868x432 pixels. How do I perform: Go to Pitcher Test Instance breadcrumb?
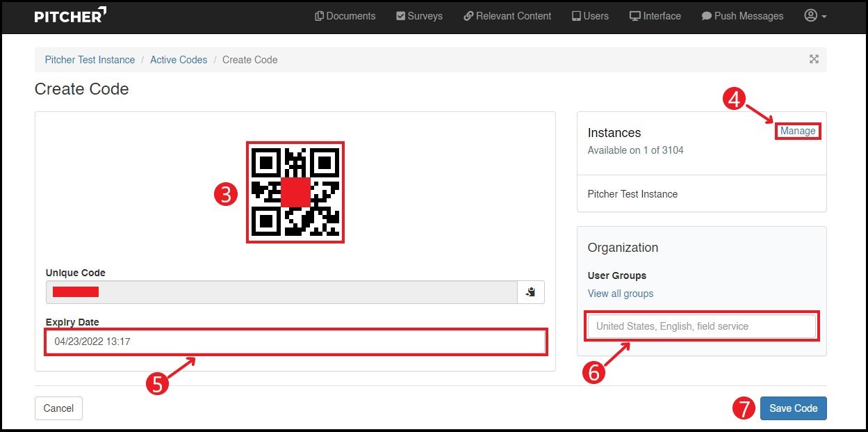click(89, 60)
